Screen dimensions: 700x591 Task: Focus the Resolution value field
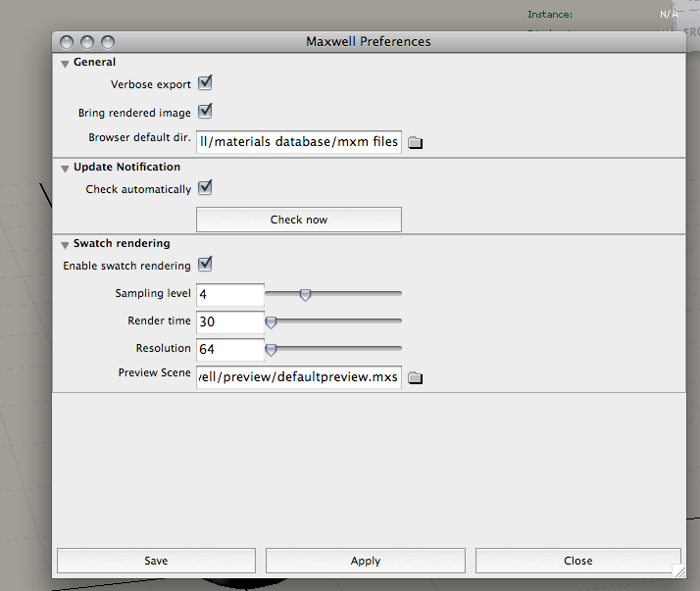[x=230, y=349]
